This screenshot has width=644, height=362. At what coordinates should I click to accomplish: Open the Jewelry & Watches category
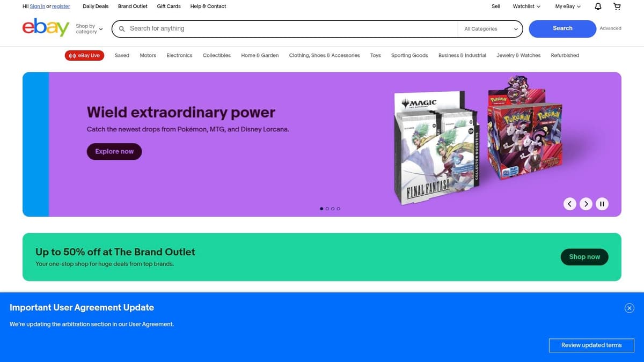[518, 55]
